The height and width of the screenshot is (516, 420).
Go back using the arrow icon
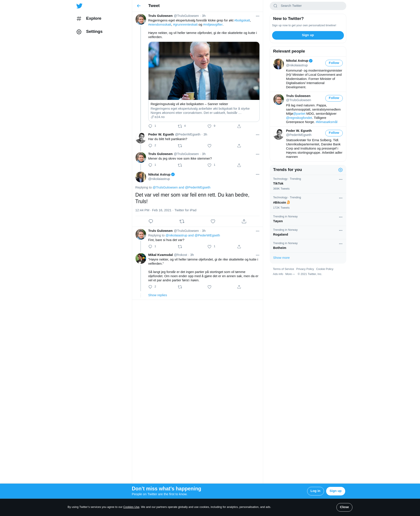coord(139,6)
